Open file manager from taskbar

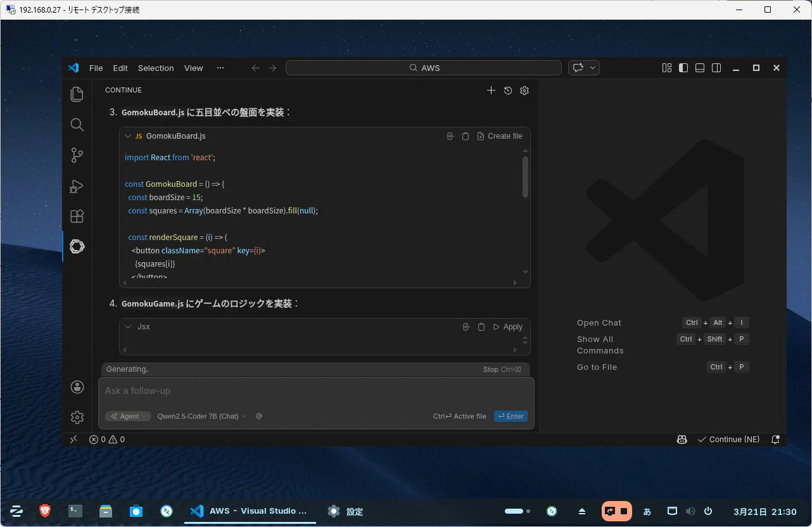point(106,511)
